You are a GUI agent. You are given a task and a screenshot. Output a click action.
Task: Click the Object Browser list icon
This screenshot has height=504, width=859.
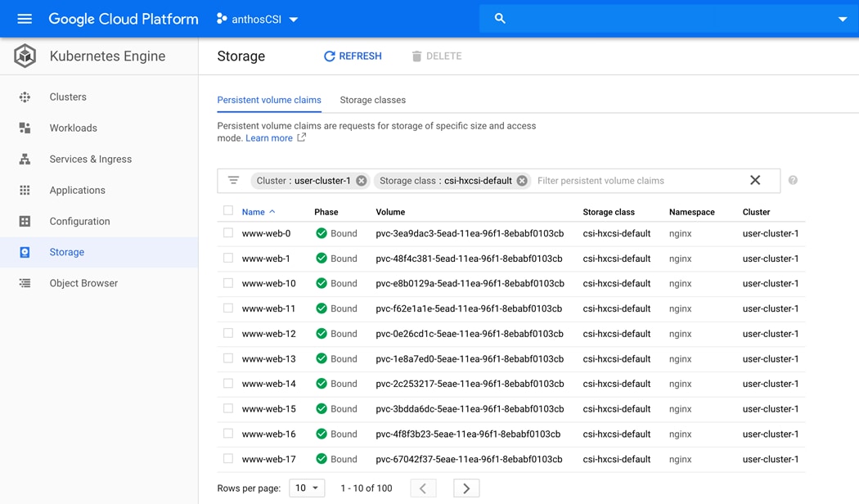coord(25,283)
